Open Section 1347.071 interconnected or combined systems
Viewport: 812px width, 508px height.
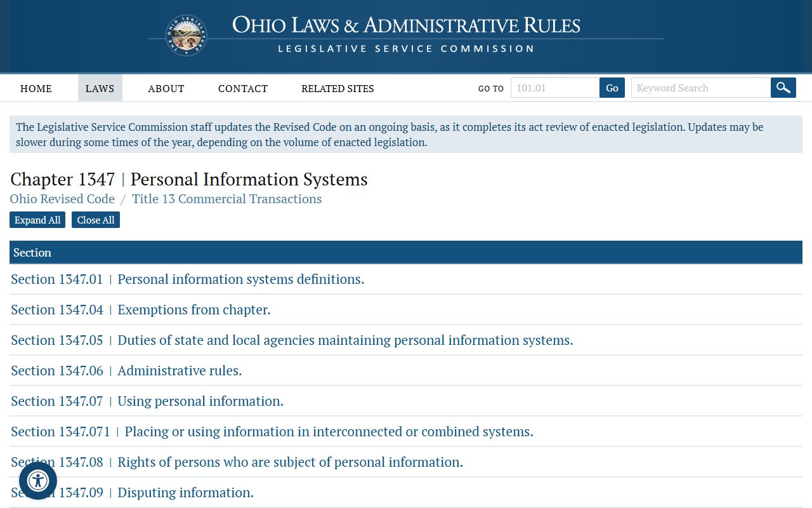(x=272, y=431)
